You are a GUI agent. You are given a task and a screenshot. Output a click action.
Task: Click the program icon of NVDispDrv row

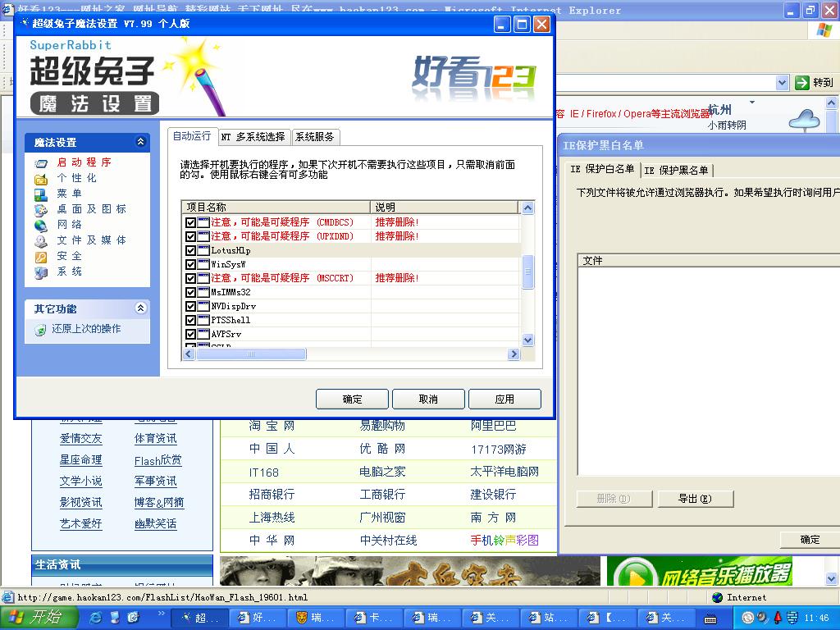pos(203,306)
